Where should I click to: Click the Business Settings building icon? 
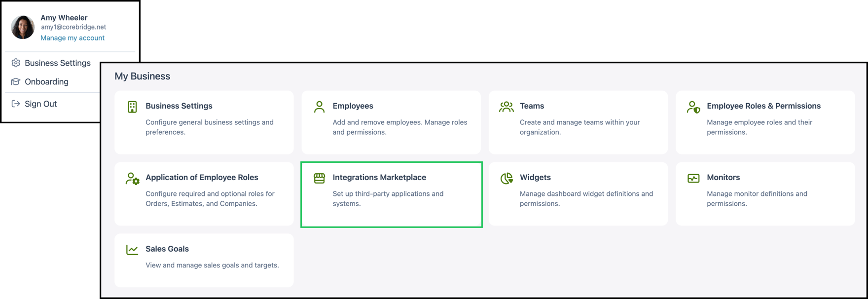pos(132,107)
